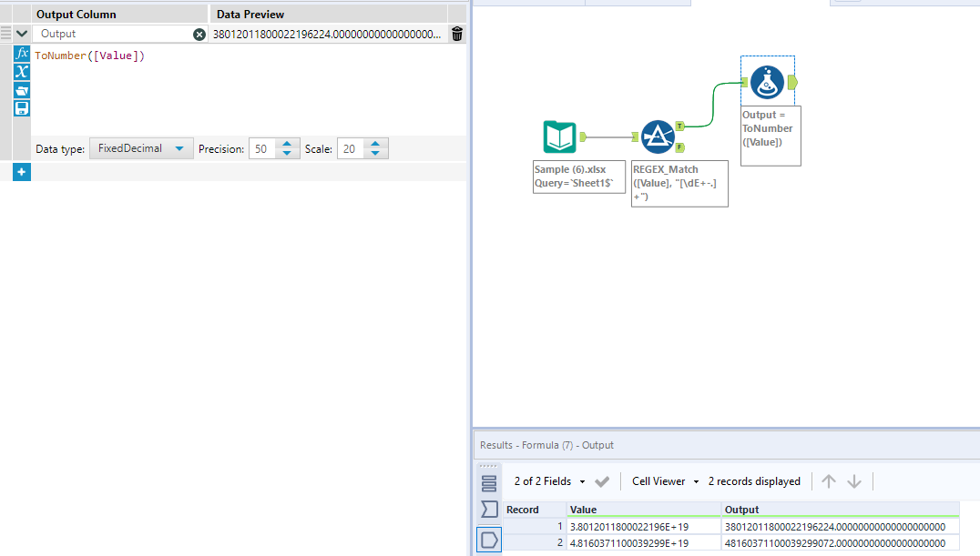980x556 pixels.
Task: Select the ToNumber Formula tool on canvas
Action: pos(768,80)
